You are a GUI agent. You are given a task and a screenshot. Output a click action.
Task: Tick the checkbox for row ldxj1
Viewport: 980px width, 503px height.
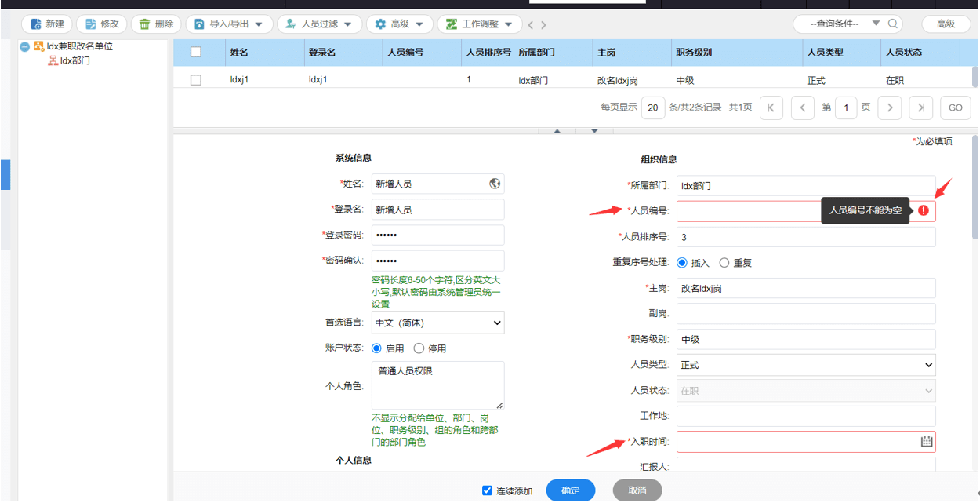point(196,80)
